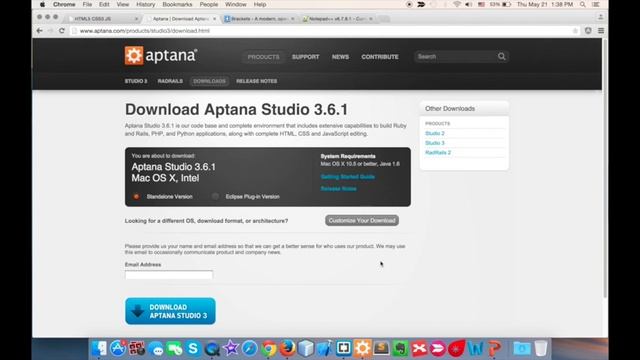Open QuickTime Player from the dock
Screen dimensions: 640x360
(x=212, y=348)
